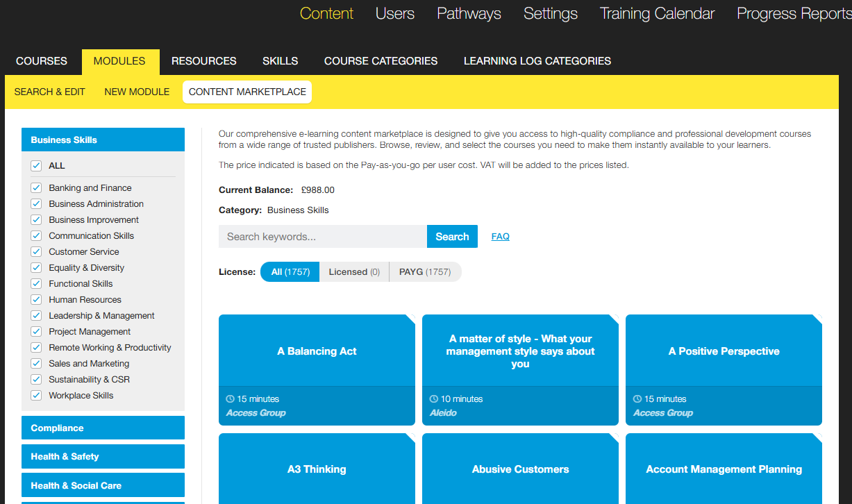Expand the Health & Social Care section

click(103, 486)
